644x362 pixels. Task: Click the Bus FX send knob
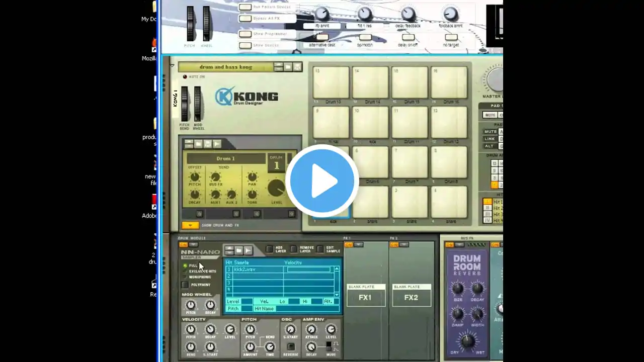[x=215, y=177]
